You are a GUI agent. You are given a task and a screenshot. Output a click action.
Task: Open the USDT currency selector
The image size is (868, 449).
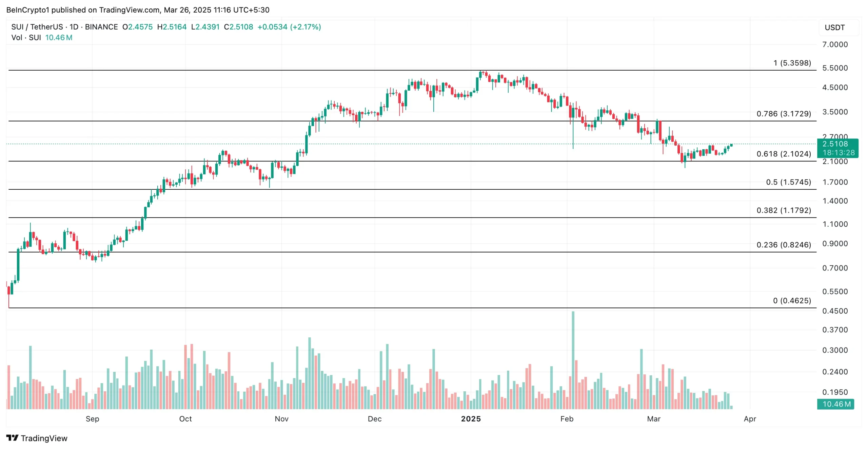click(834, 27)
